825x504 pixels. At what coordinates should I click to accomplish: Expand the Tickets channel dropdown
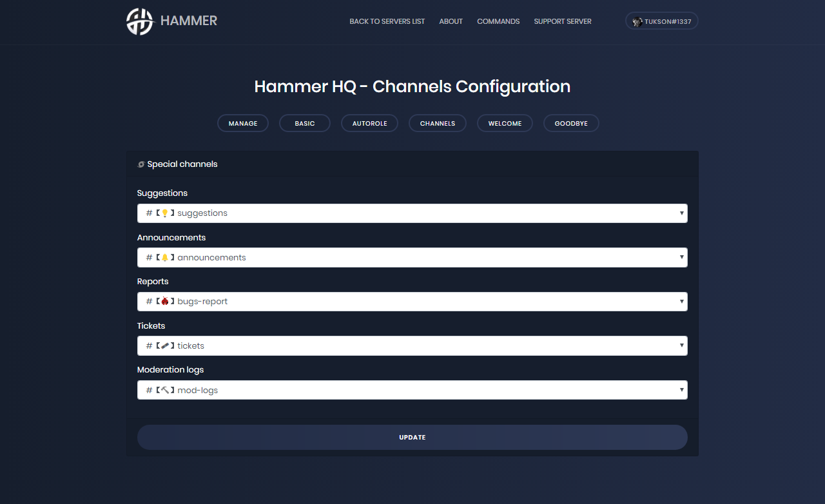pos(412,346)
